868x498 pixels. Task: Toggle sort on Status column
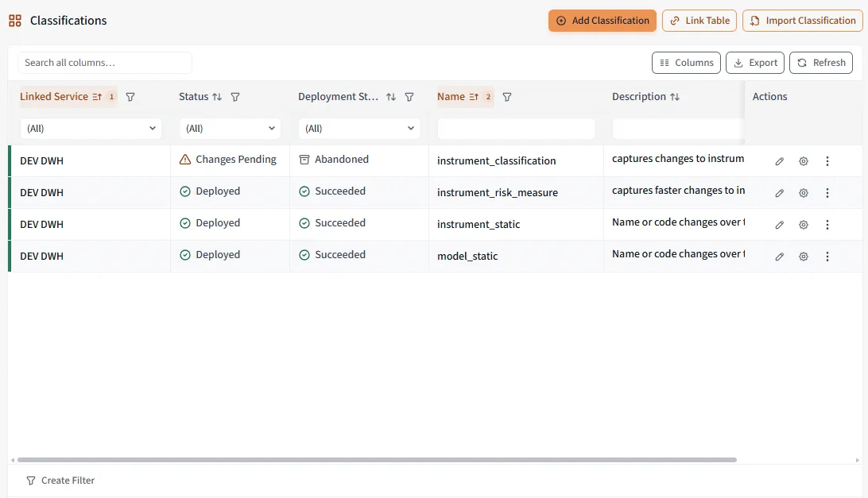click(216, 97)
